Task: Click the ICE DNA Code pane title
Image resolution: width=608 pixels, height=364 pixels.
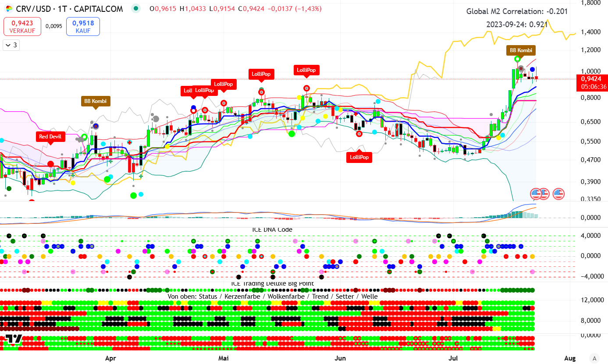Action: [x=272, y=230]
